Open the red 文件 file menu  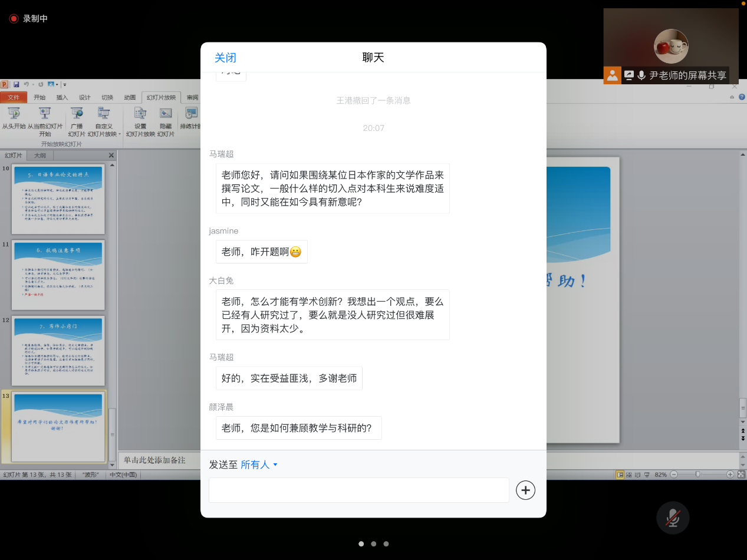[14, 97]
